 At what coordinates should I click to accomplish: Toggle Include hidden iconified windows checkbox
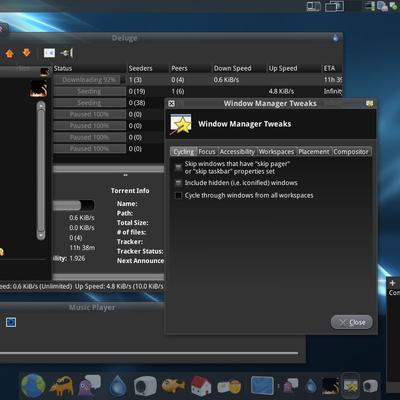[178, 183]
